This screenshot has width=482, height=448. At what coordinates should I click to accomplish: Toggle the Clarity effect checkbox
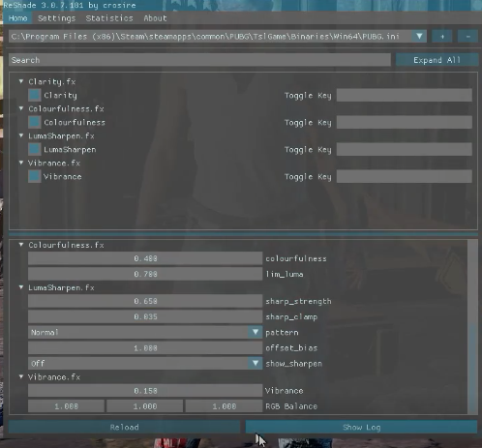(x=35, y=95)
